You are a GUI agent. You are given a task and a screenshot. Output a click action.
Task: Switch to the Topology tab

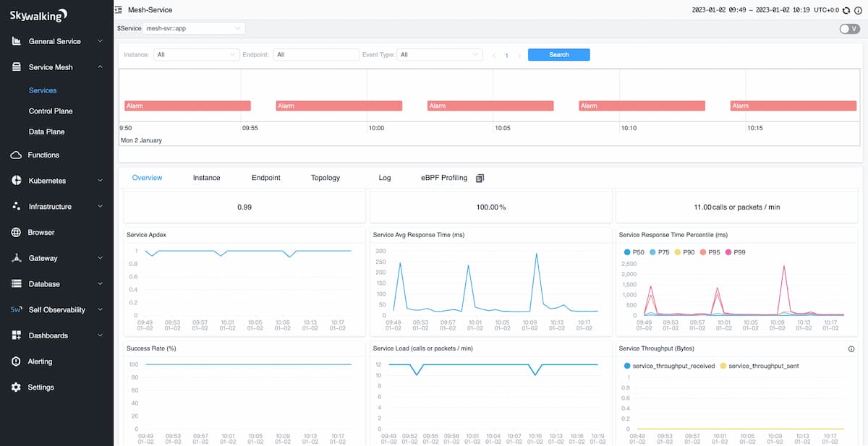325,177
